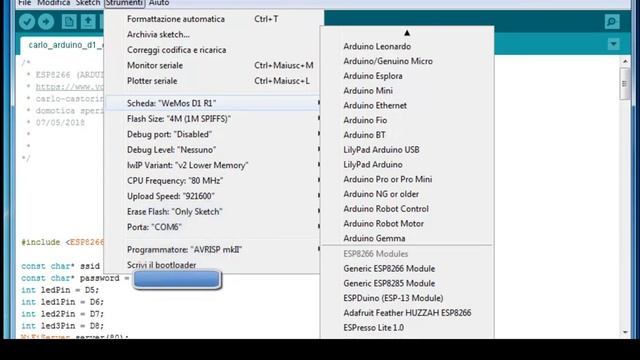Viewport: 640px width, 360px height.
Task: Click the "const char* ssid" code line
Action: [x=60, y=266]
